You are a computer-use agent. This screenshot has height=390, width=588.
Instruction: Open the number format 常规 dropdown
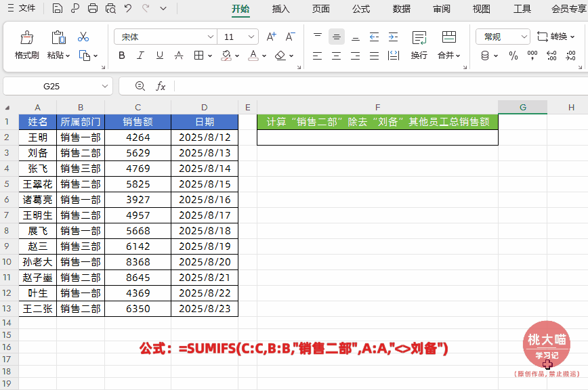524,37
